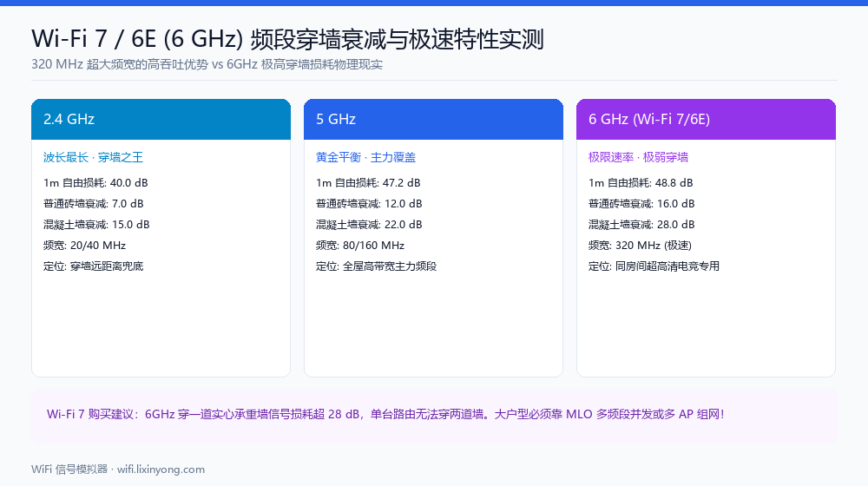868x486 pixels.
Task: Click the 混凝土墙衰减: 22.0 dB line
Action: [x=369, y=225]
